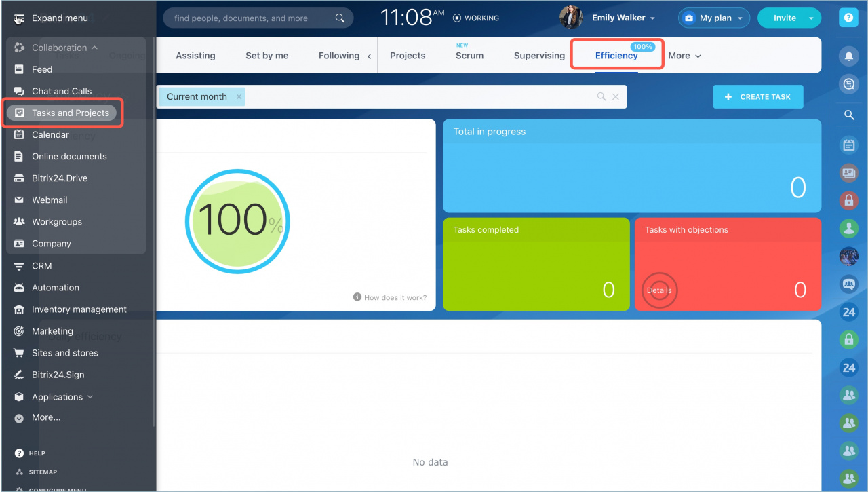The width and height of the screenshot is (868, 492).
Task: Remove the Current month filter chip
Action: 239,96
